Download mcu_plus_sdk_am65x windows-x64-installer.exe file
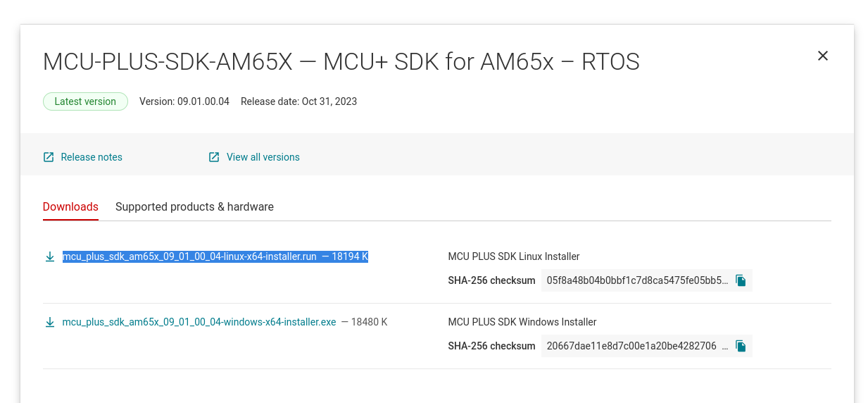The width and height of the screenshot is (868, 403). (199, 323)
